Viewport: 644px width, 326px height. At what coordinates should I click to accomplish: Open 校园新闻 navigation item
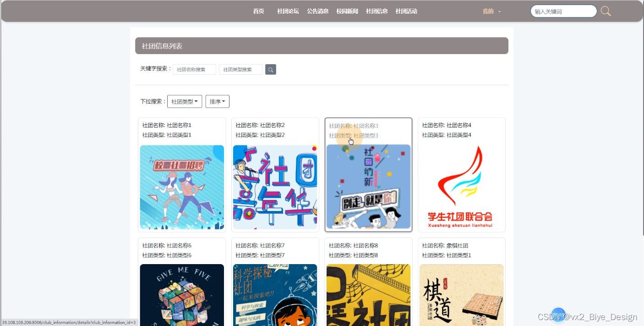click(x=347, y=11)
